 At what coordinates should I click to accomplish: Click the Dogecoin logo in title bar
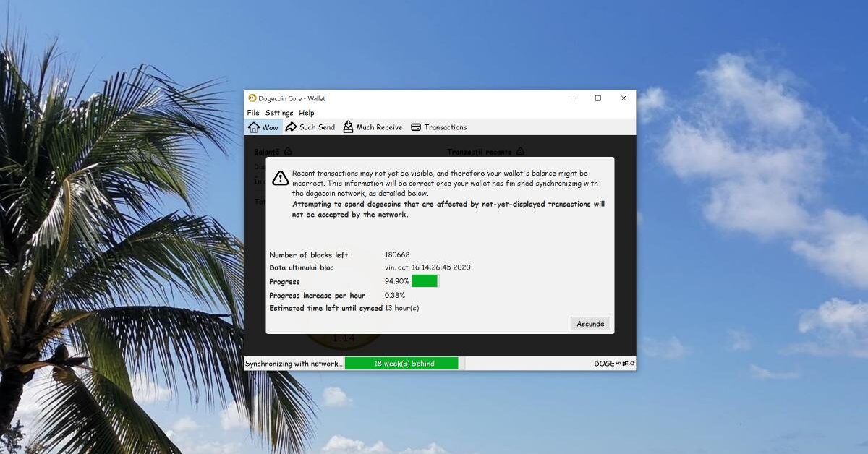pyautogui.click(x=252, y=98)
